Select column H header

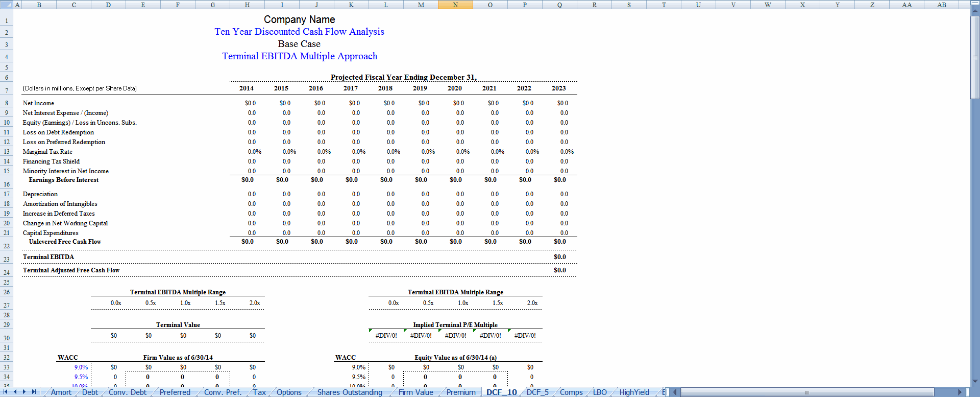(247, 5)
